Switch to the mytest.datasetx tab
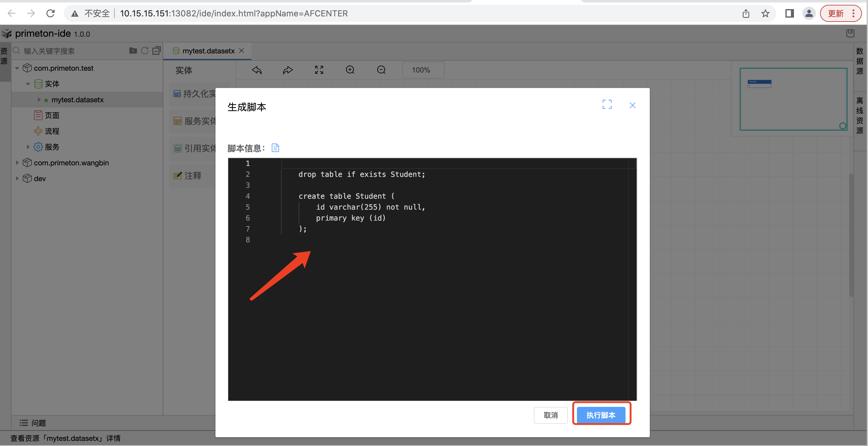Viewport: 868px width, 446px height. [208, 51]
